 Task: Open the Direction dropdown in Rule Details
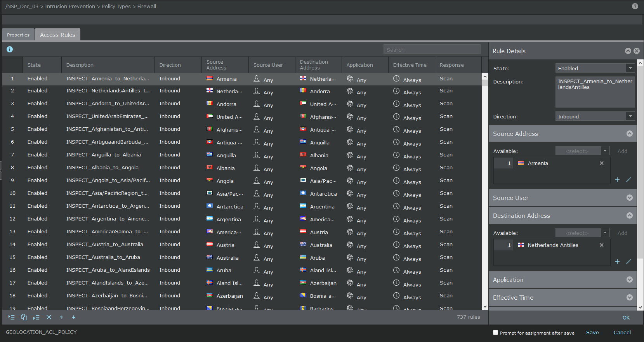click(x=630, y=116)
